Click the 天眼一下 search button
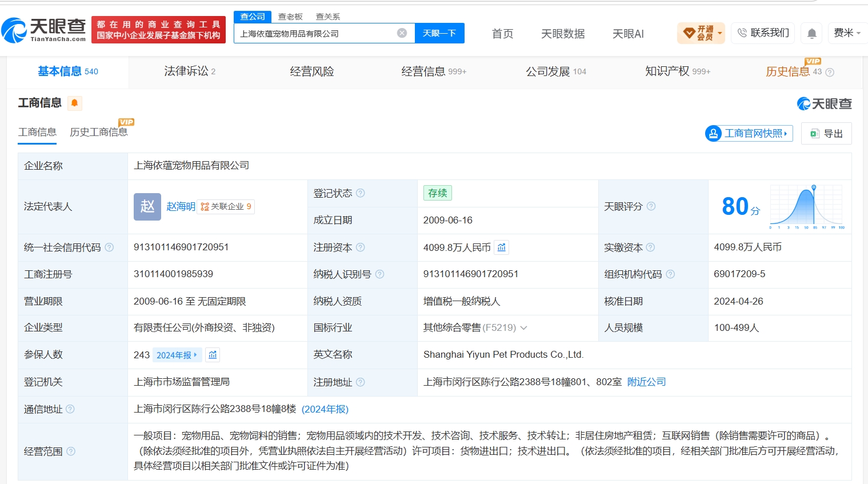 (439, 33)
